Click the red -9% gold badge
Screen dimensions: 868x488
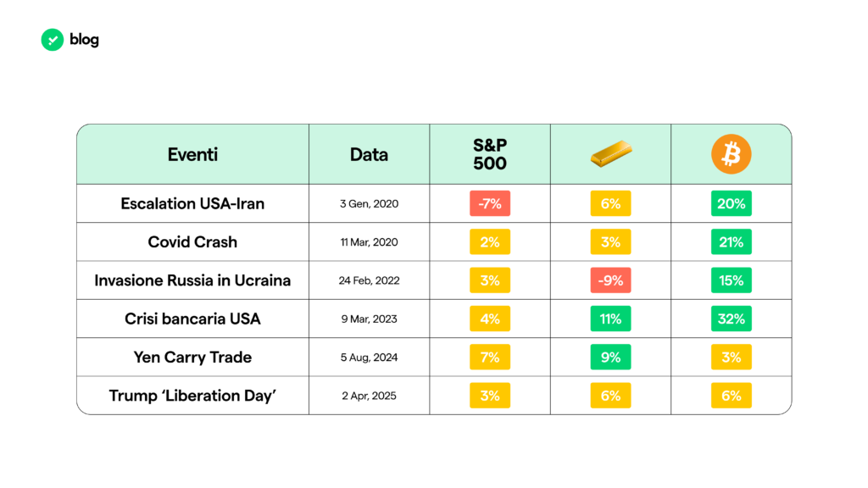pos(610,280)
